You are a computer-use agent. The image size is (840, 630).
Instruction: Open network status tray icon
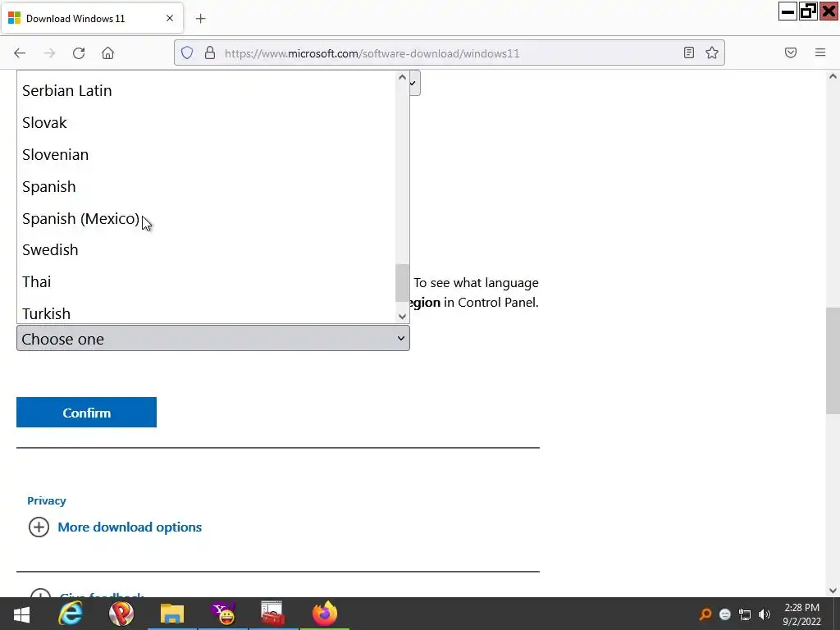pos(745,614)
